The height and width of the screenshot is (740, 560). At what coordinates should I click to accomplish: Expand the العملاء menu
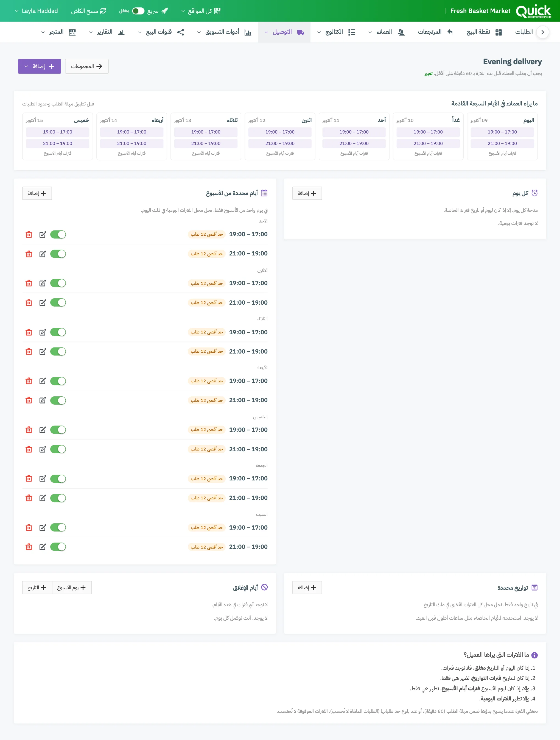coord(386,32)
